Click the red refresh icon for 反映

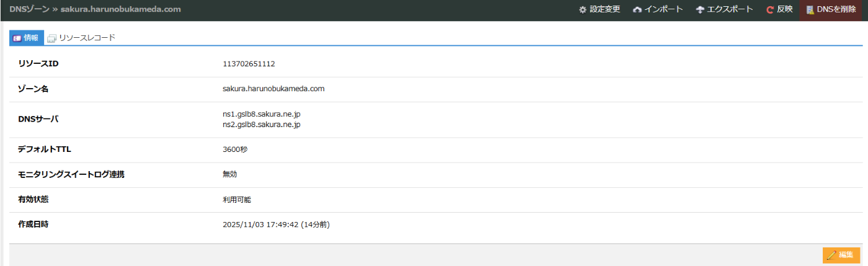point(770,10)
